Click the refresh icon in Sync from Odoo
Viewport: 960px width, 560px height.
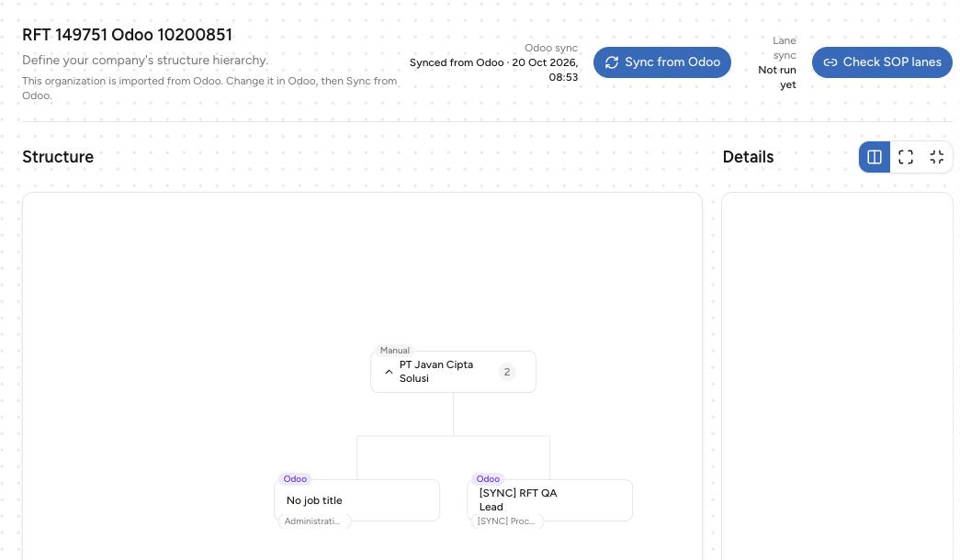[612, 62]
